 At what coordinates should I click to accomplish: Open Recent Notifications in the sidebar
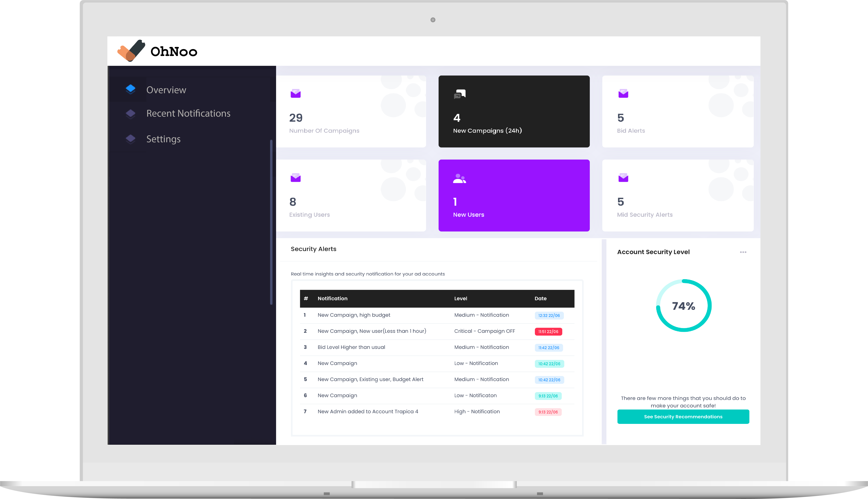coord(188,113)
